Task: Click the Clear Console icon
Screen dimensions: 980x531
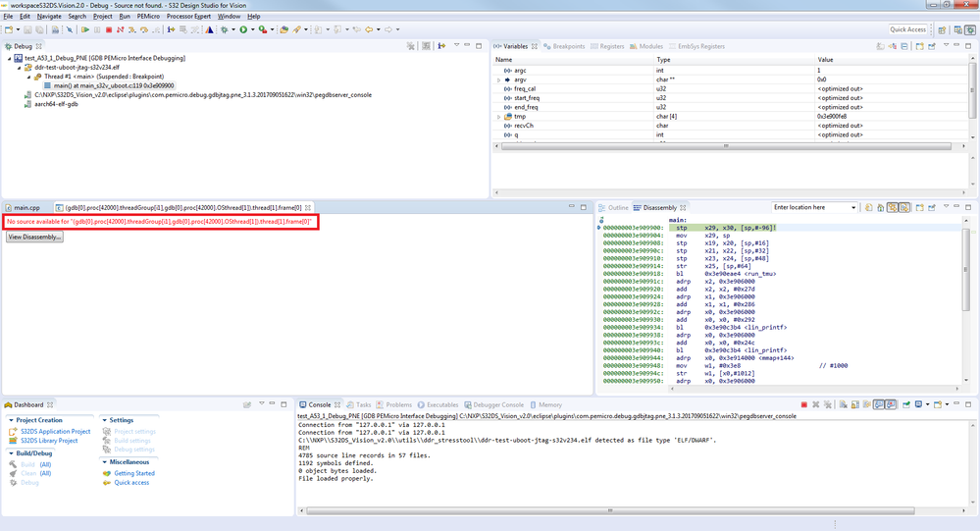Action: pyautogui.click(x=843, y=404)
